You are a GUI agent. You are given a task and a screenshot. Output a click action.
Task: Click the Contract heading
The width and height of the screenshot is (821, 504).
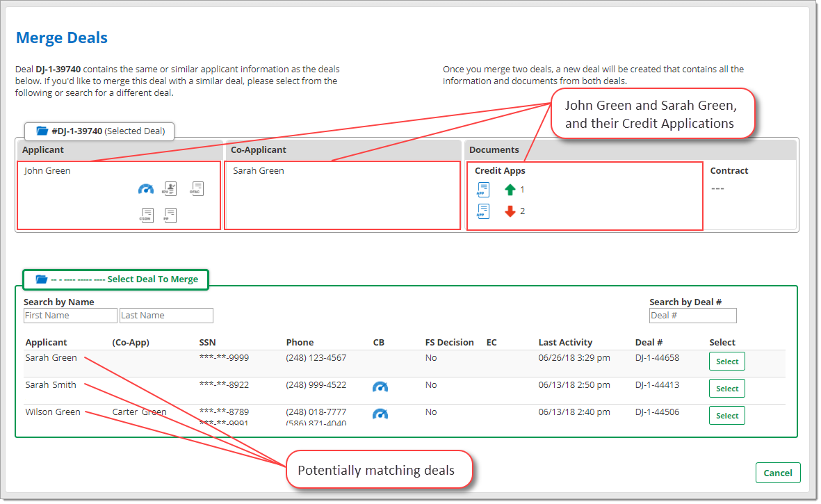point(729,170)
